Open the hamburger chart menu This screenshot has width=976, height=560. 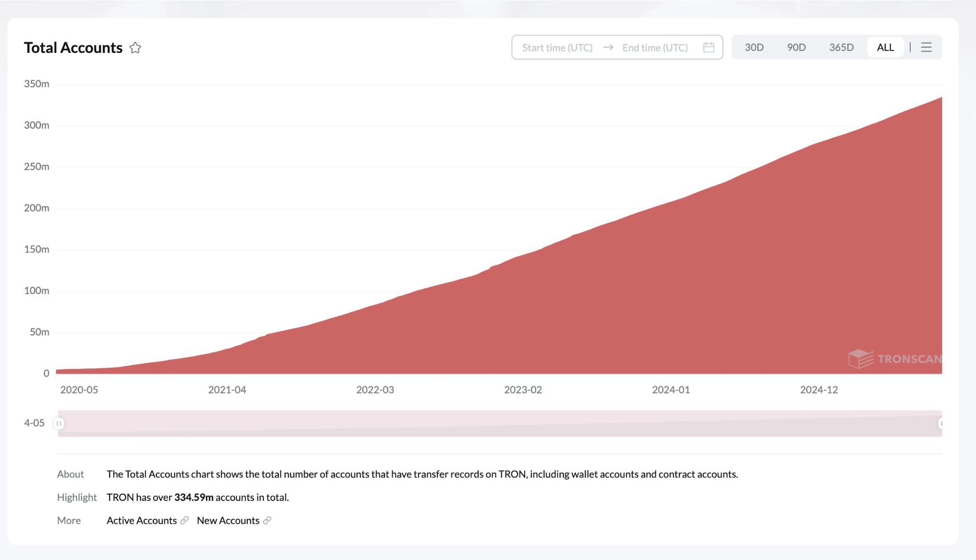coord(926,47)
